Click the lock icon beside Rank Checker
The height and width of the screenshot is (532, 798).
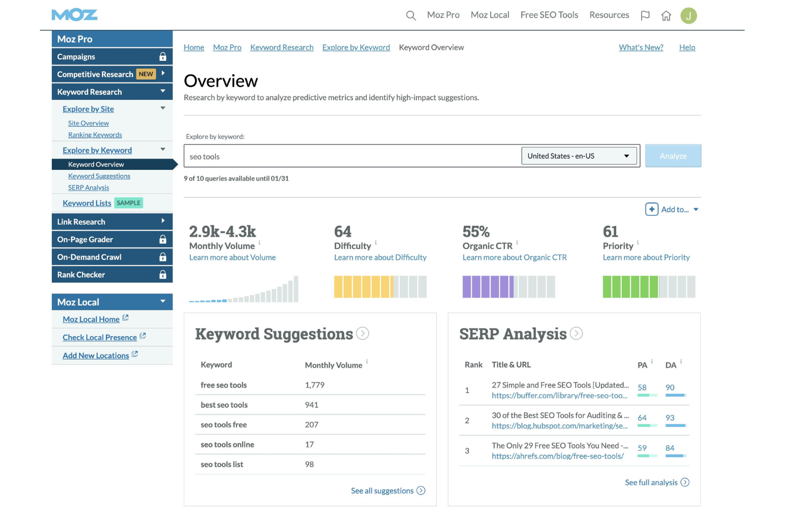(163, 275)
